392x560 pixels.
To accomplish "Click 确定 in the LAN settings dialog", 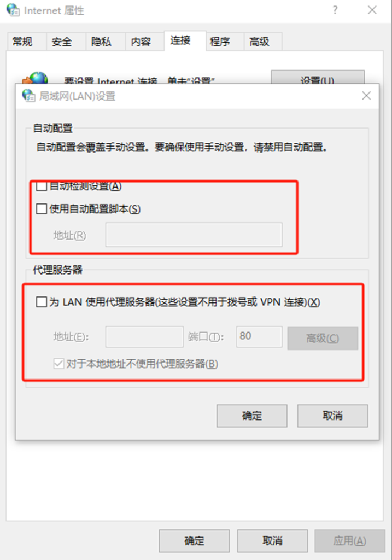I will [251, 416].
